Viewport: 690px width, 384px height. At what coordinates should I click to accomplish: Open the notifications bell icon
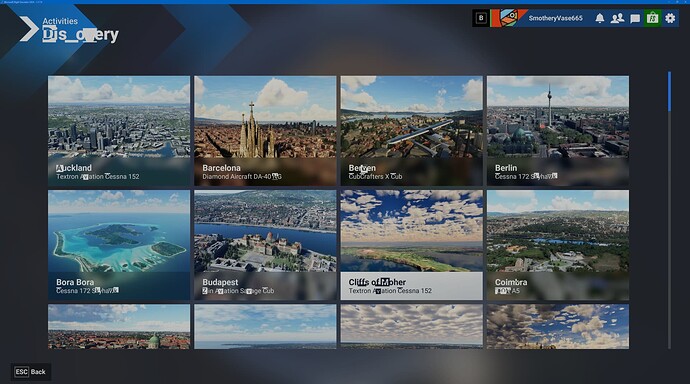pyautogui.click(x=599, y=18)
